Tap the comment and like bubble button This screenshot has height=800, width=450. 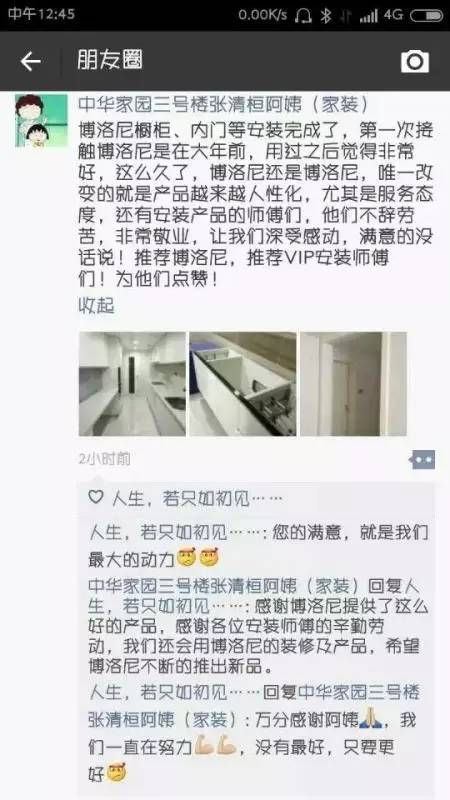coord(423,460)
